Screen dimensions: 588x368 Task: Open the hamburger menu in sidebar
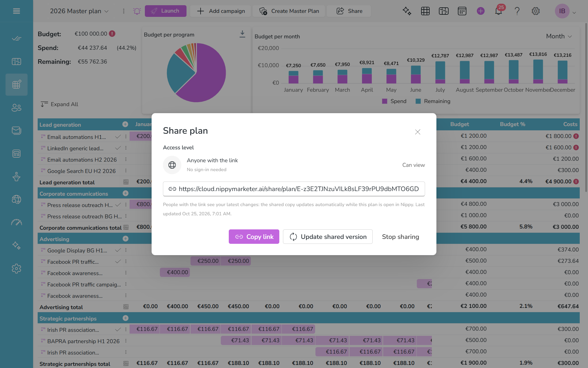click(x=17, y=11)
